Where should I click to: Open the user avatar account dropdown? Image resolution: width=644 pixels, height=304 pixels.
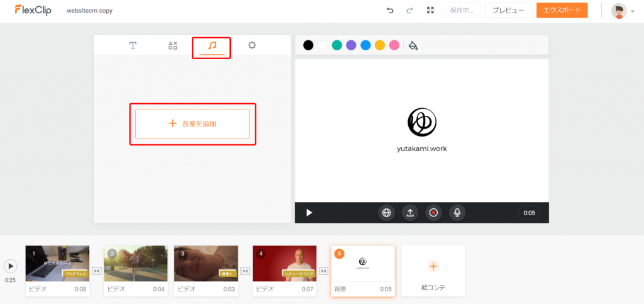(x=623, y=11)
